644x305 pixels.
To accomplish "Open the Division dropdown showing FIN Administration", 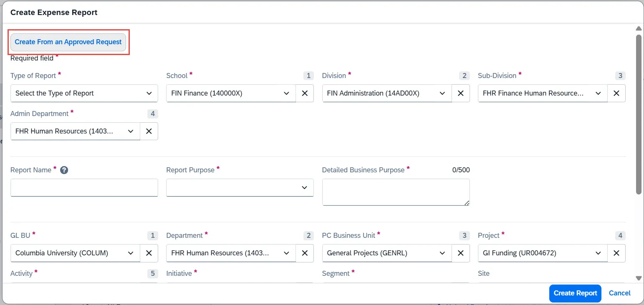I will point(387,93).
